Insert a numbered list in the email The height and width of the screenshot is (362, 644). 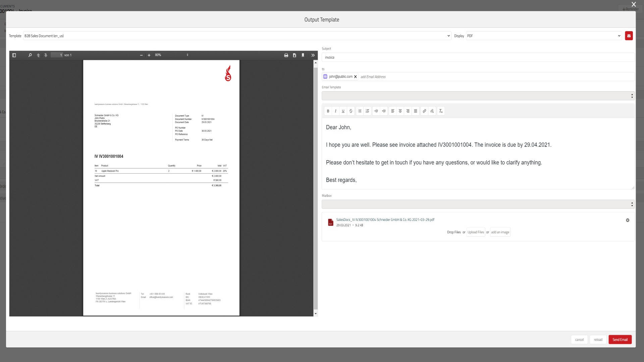point(367,111)
